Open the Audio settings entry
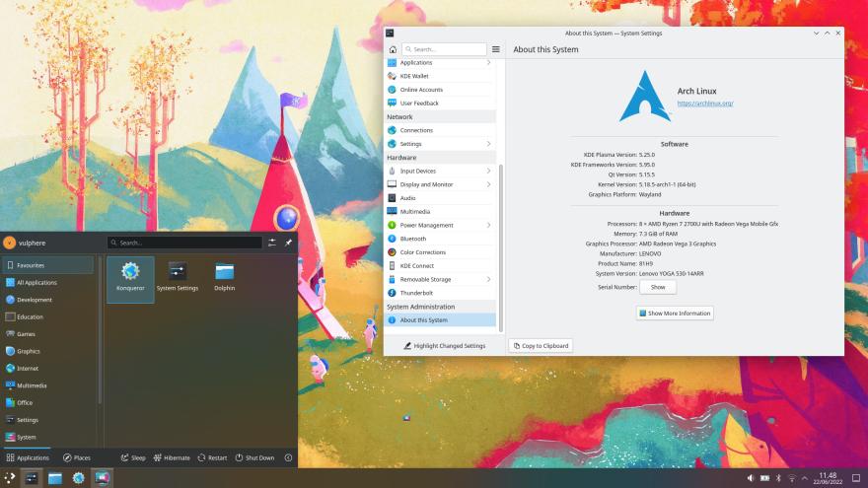Image resolution: width=868 pixels, height=488 pixels. (440, 198)
